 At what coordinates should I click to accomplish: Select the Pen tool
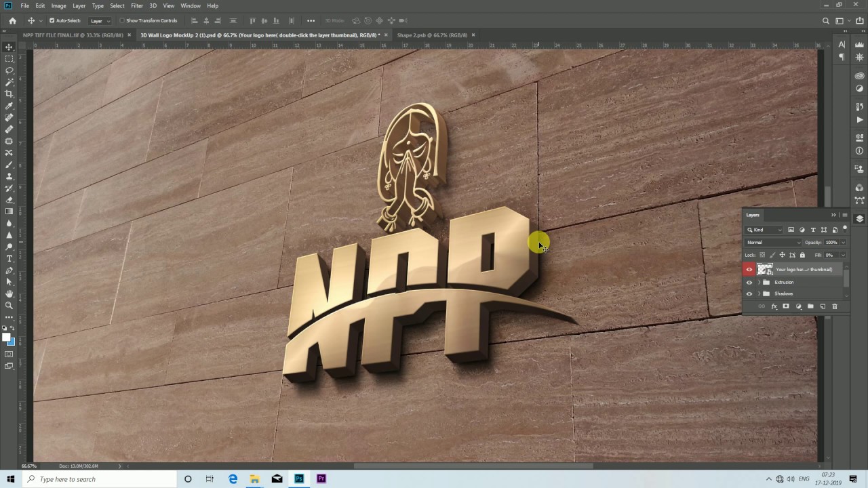click(9, 270)
